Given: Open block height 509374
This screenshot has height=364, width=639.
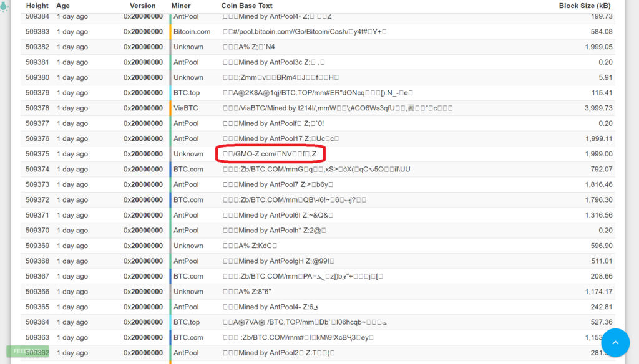Looking at the screenshot, I should 37,169.
